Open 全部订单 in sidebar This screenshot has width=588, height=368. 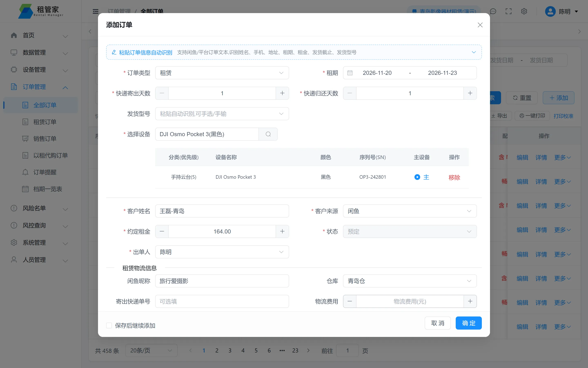pos(41,105)
